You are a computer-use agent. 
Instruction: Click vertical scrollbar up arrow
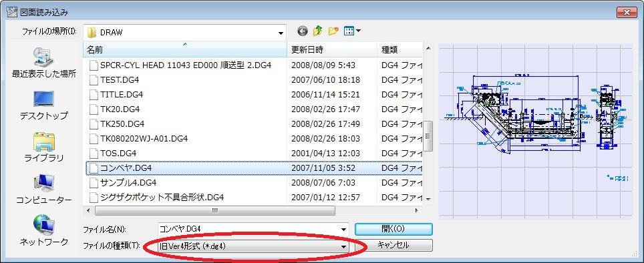pyautogui.click(x=428, y=49)
